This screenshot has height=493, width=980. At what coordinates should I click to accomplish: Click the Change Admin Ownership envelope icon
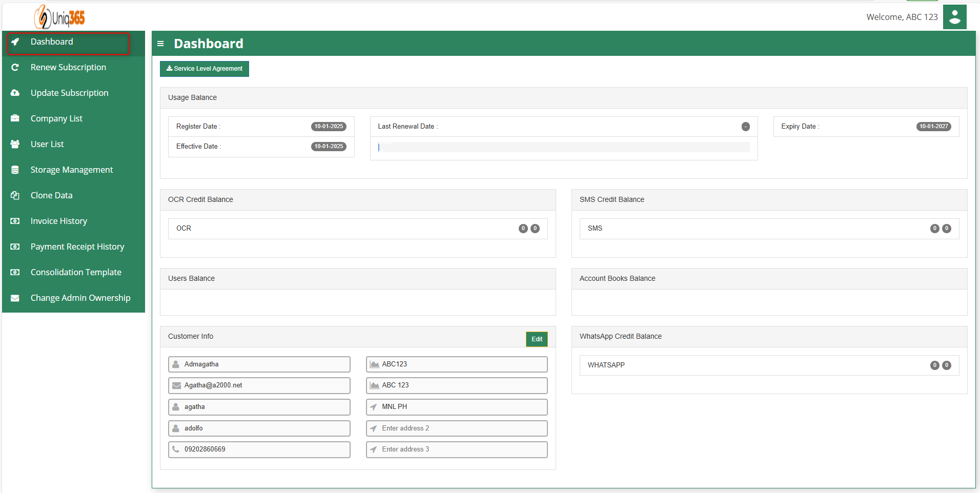15,298
